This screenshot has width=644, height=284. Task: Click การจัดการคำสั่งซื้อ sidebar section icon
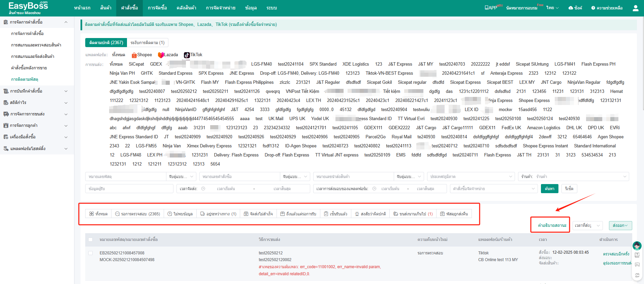[x=6, y=22]
